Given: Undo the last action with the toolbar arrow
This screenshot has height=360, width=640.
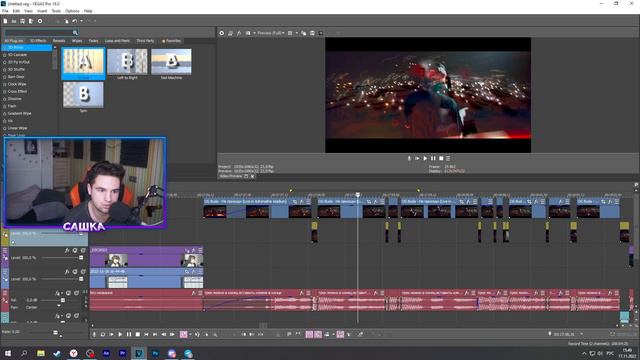Looking at the screenshot, I should point(75,21).
